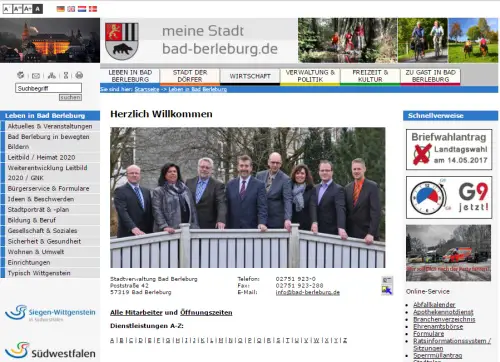This screenshot has height=362, width=500.
Task: Click the Südwestfalen logo
Action: pos(50,351)
